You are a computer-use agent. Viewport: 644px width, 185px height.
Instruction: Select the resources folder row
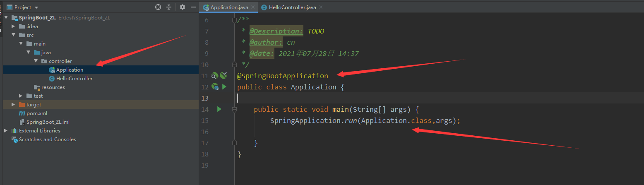[x=101, y=87]
